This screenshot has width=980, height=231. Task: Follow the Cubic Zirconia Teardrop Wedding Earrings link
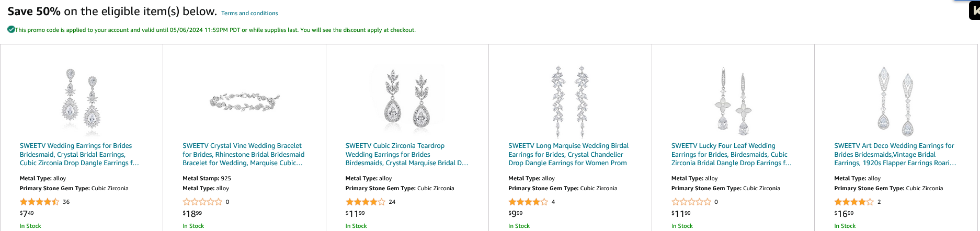coord(406,154)
